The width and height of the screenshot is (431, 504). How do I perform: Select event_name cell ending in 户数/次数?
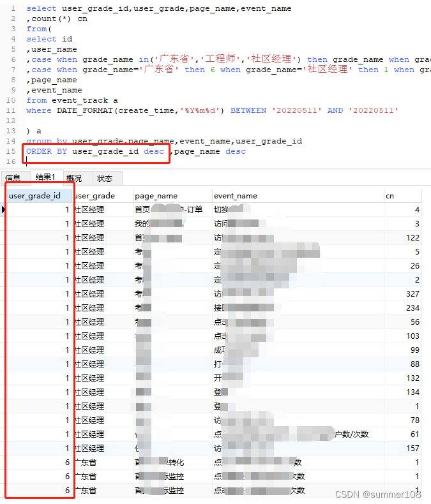pos(298,434)
